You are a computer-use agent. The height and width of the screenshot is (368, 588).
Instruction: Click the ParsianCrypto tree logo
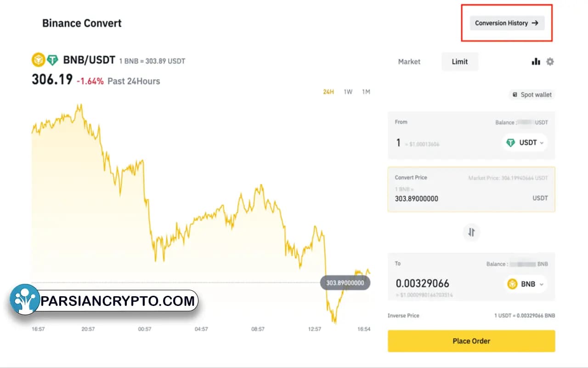25,299
